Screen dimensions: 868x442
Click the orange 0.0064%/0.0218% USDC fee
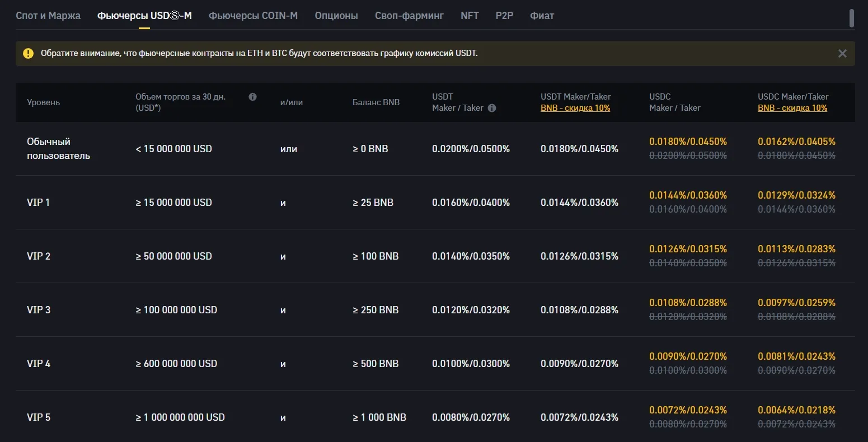click(x=796, y=410)
